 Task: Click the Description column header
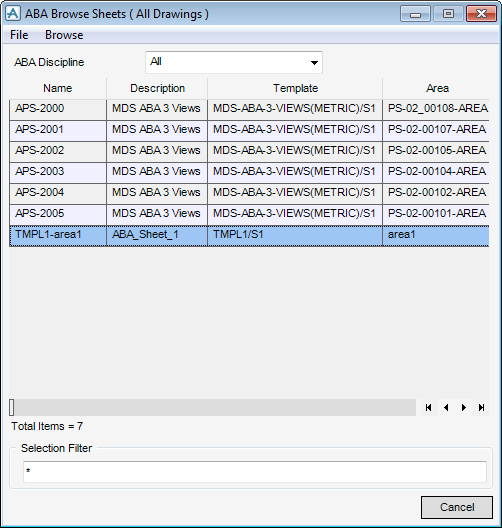[x=157, y=88]
